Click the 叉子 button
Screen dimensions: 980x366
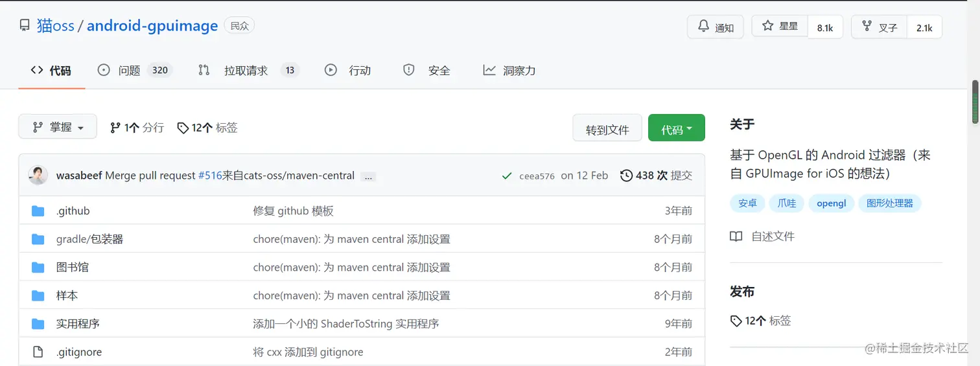(x=880, y=27)
